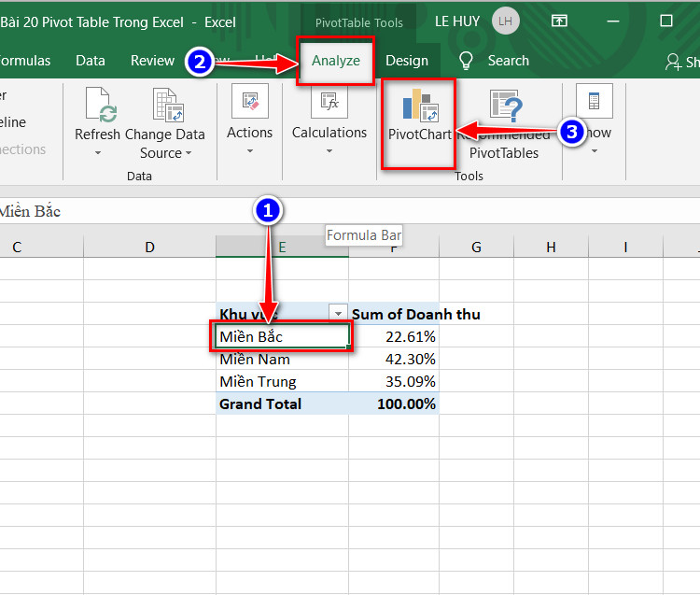The image size is (700, 595).
Task: Select the 100.00% cell
Action: (394, 404)
